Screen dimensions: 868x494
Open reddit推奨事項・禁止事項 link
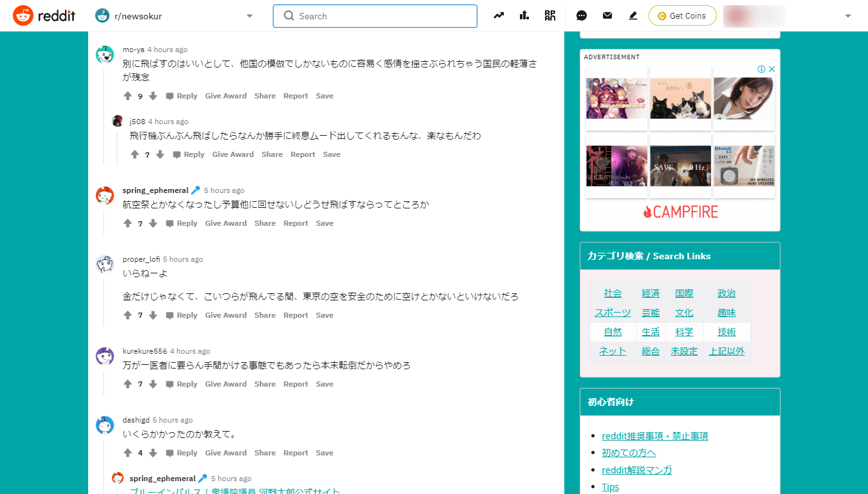655,436
